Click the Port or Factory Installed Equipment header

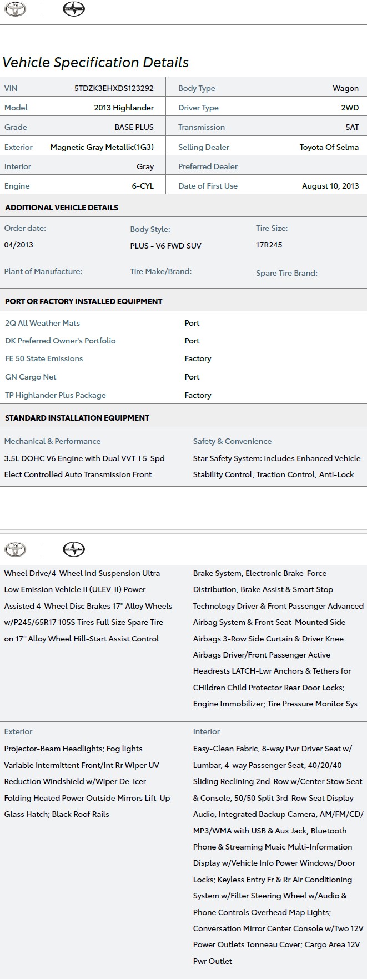(x=84, y=301)
